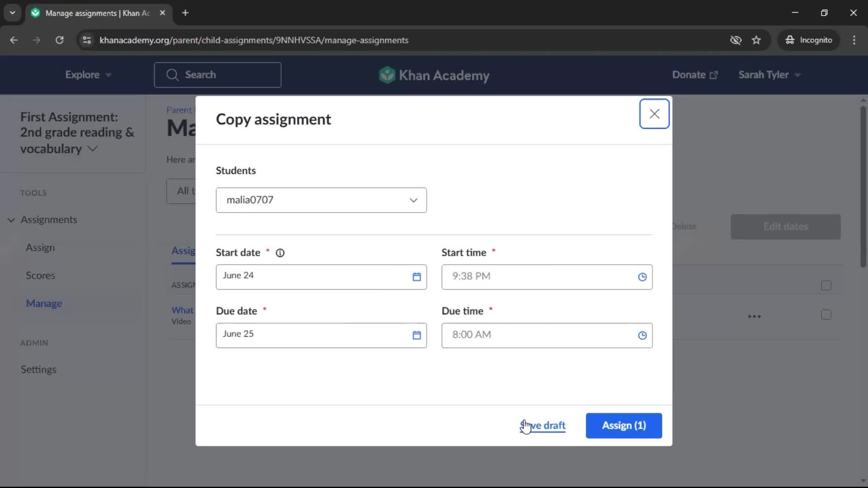The height and width of the screenshot is (488, 868).
Task: Open the Sarah Tyler account menu
Action: [769, 75]
